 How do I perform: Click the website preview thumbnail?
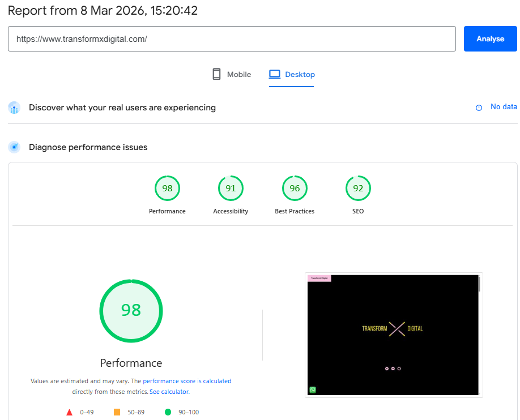tap(393, 335)
